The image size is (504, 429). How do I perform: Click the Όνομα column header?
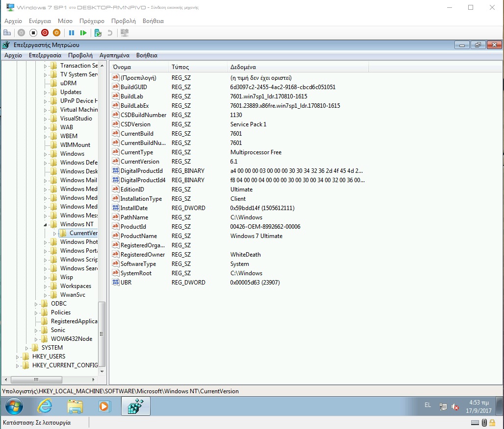122,67
